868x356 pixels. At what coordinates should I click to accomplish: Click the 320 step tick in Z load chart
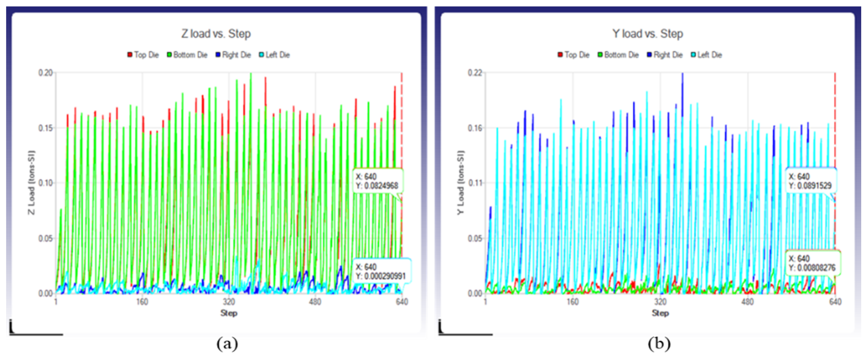tap(229, 302)
